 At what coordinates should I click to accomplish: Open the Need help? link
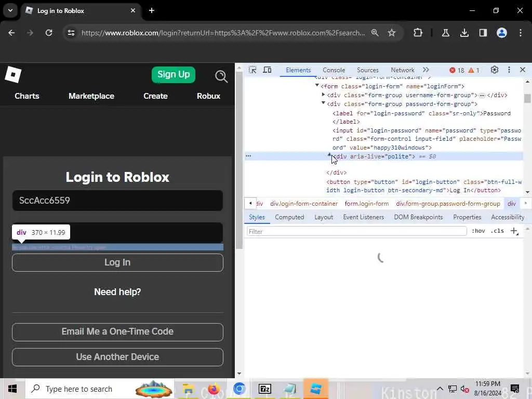pyautogui.click(x=117, y=292)
